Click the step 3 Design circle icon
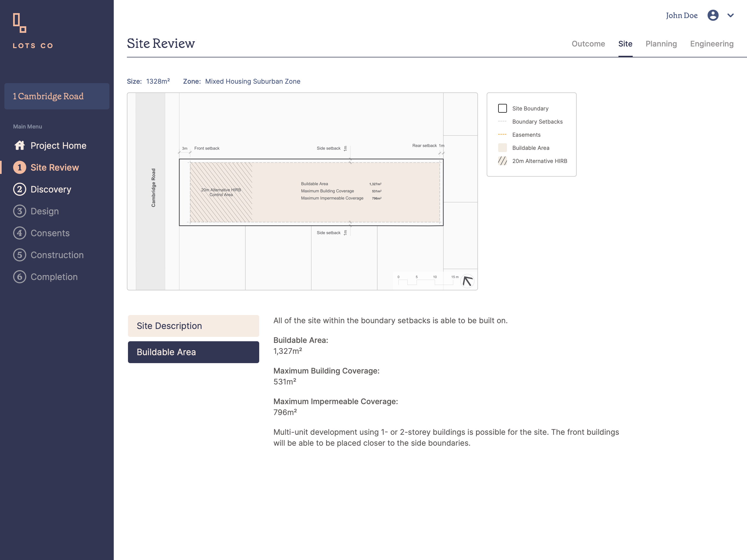This screenshot has width=747, height=560. (20, 211)
